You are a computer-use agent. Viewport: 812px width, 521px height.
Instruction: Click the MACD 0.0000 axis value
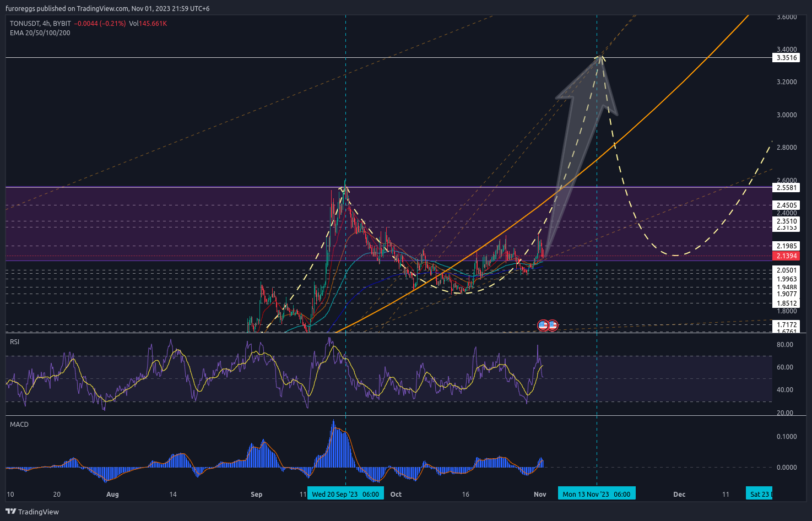point(787,468)
